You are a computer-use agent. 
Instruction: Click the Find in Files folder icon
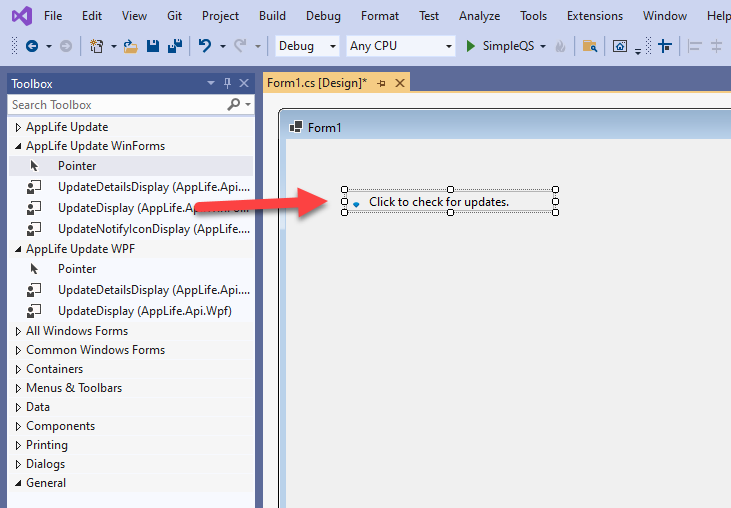[x=590, y=46]
